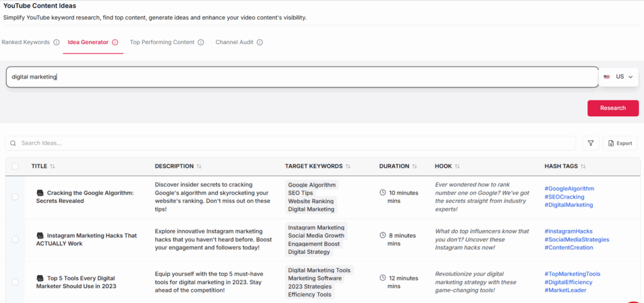Click title Cracking the Google Algorithm: Secrets Revealed
644x303 pixels.
(85, 197)
